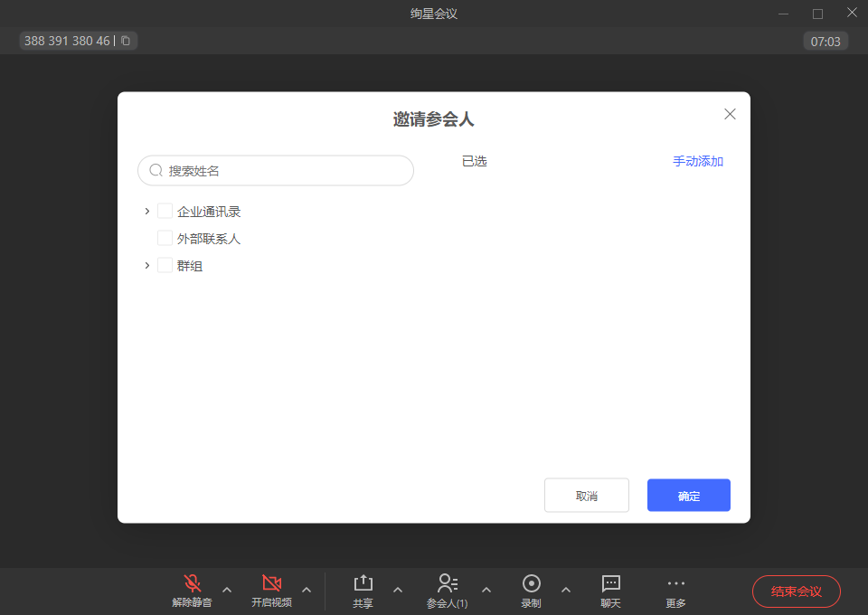The image size is (868, 615).
Task: Cancel with the 取消 button
Action: (587, 496)
